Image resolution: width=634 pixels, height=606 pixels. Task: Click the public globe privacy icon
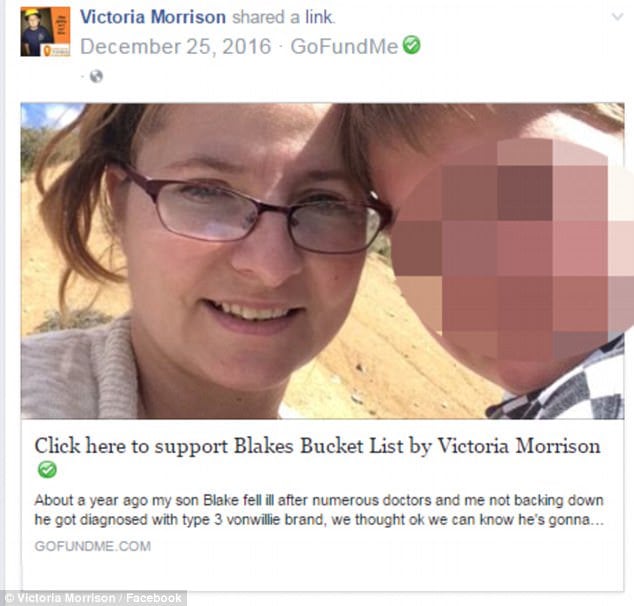96,76
